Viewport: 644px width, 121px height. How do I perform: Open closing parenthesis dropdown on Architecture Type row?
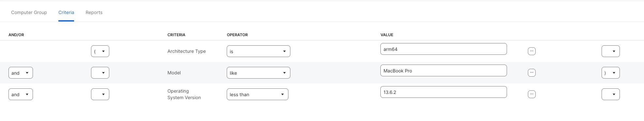(610, 51)
